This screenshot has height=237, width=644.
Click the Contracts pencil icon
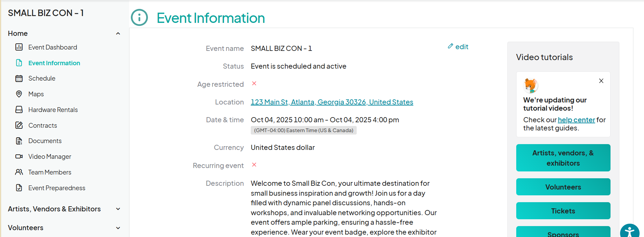tap(19, 125)
